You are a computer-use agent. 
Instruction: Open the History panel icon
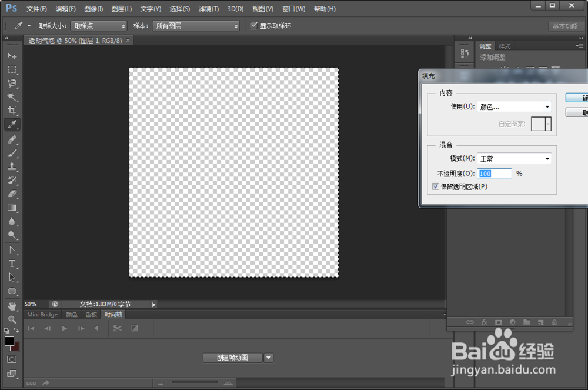click(465, 54)
